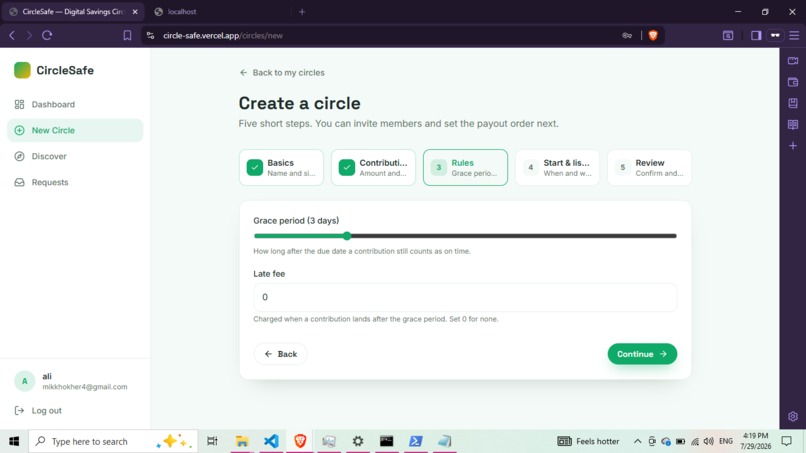Open the Requests sidebar item
806x453 pixels.
click(x=75, y=182)
